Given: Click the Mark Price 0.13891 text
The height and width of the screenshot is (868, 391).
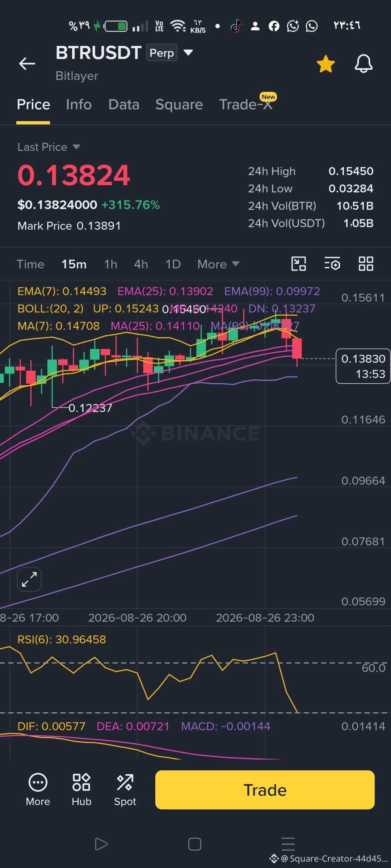Looking at the screenshot, I should tap(69, 226).
